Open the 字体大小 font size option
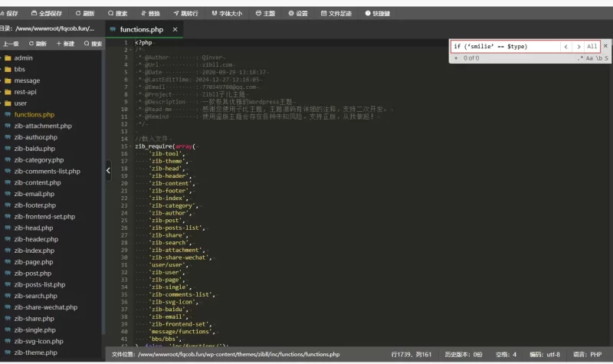613x364 pixels. coord(227,13)
